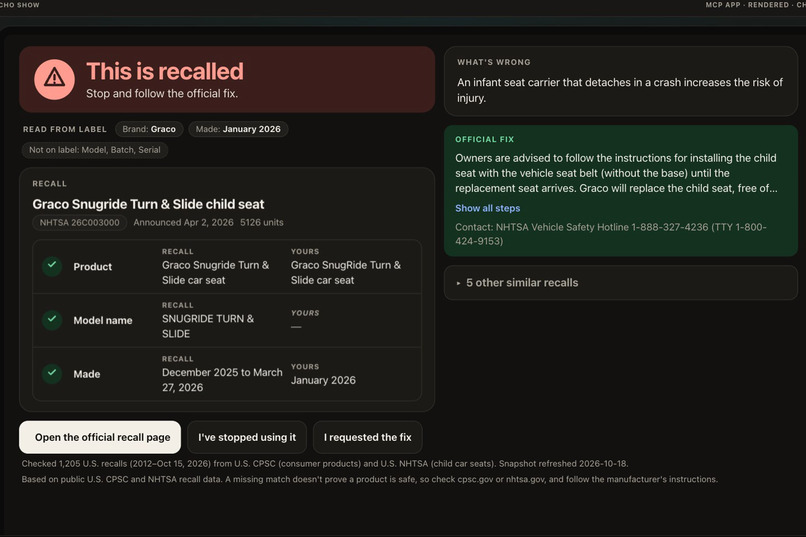This screenshot has width=806, height=537.
Task: Click the WHAT'S WRONG section label
Action: (x=494, y=62)
